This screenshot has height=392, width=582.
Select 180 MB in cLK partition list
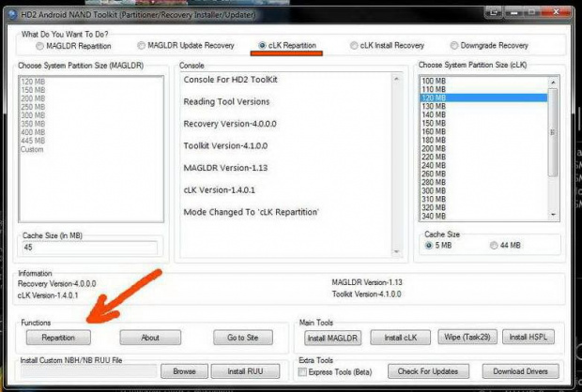483,140
